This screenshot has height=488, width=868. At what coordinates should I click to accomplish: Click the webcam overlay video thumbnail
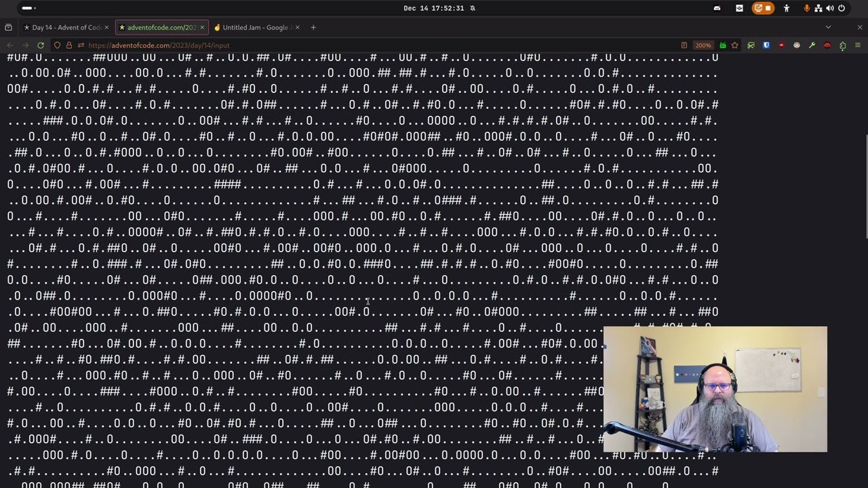pos(715,389)
